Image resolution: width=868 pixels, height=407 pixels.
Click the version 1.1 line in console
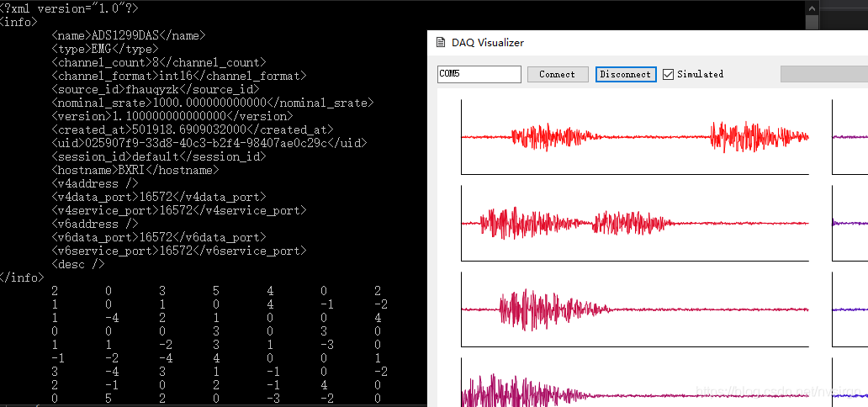tap(172, 116)
